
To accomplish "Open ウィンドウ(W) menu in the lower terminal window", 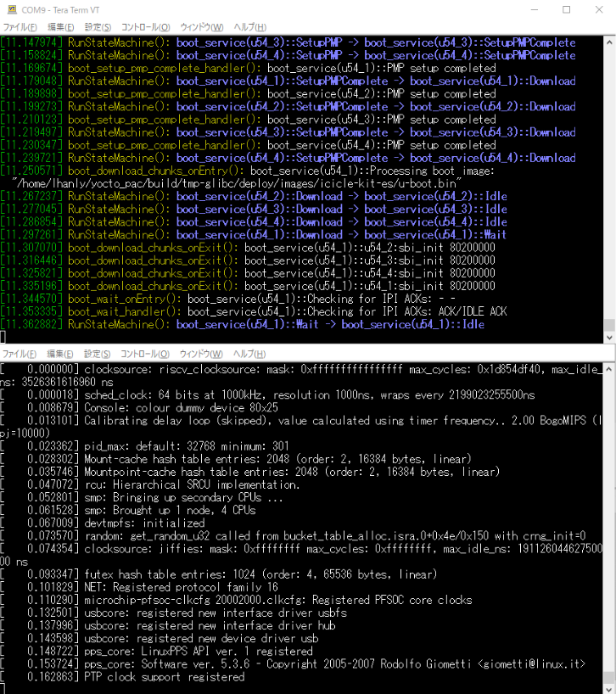I will (x=201, y=354).
